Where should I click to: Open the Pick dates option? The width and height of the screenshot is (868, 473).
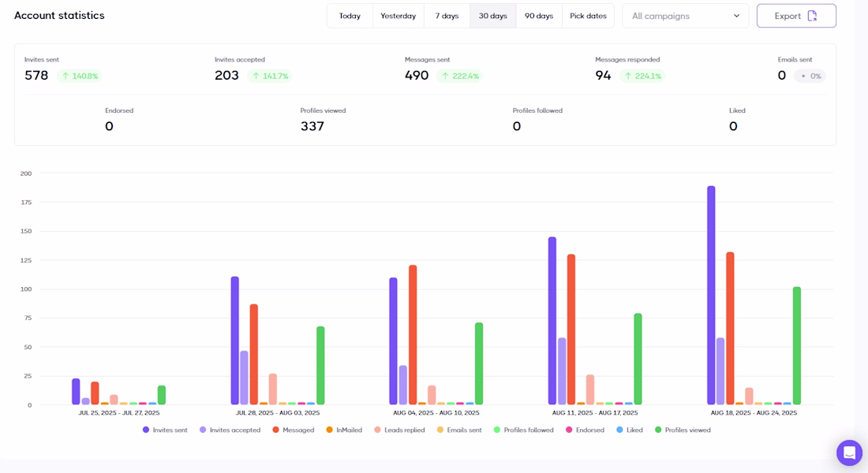click(588, 16)
